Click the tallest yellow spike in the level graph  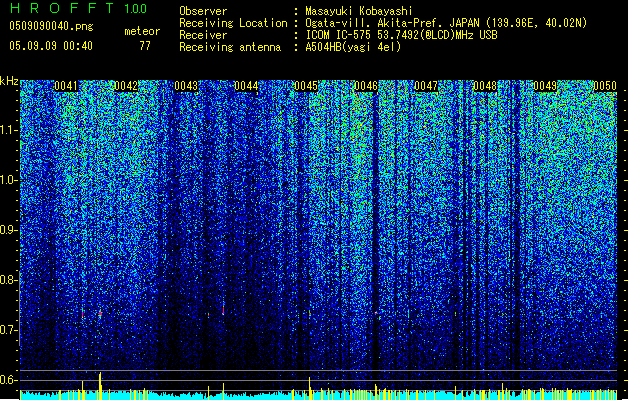pos(100,386)
